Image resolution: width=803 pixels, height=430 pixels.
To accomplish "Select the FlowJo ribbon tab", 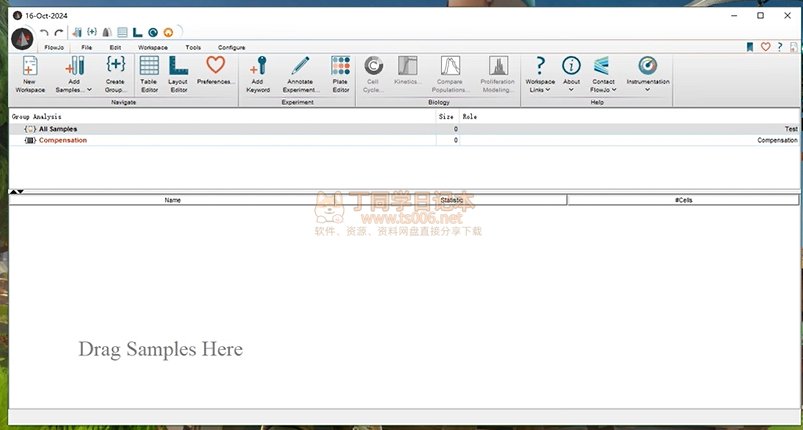I will [x=54, y=47].
